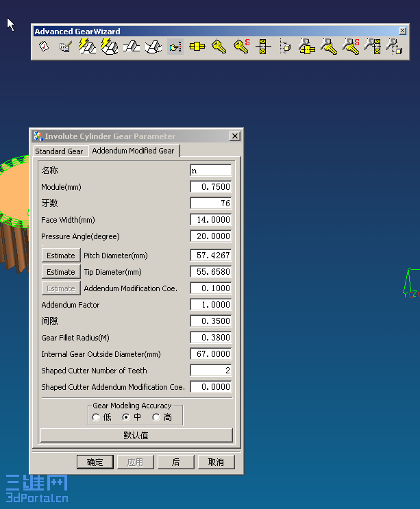Select the yellow shaft icon
Screen dimensions: 420x509
click(x=197, y=47)
